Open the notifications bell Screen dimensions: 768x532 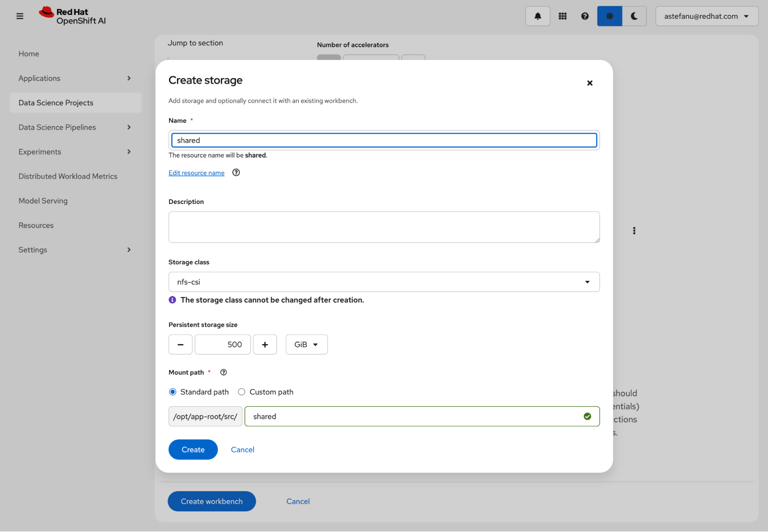[x=537, y=16]
